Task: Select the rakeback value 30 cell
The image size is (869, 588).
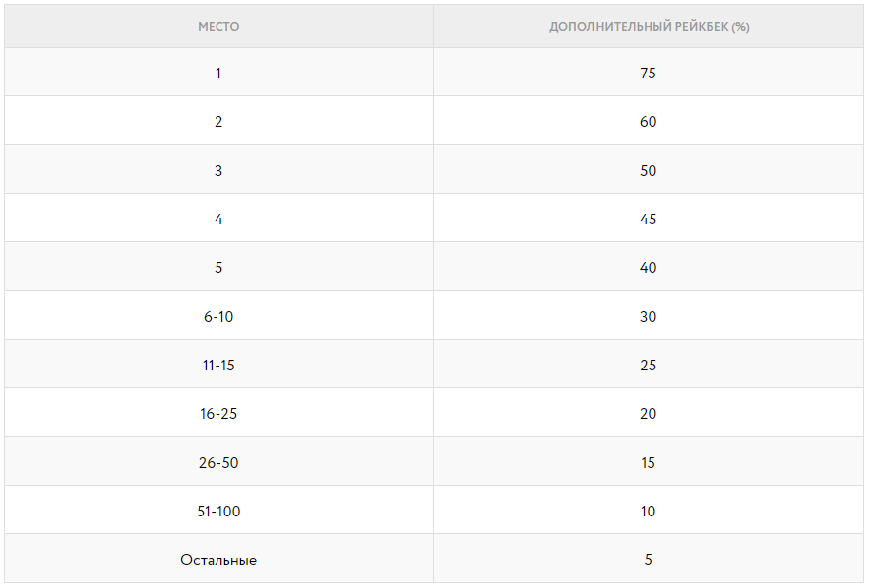Action: coord(649,317)
